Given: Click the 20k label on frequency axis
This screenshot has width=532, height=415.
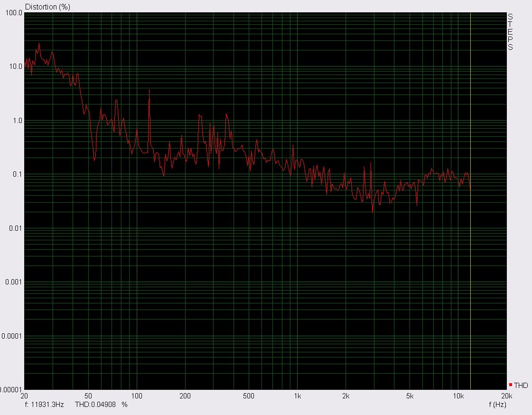Looking at the screenshot, I should 506,396.
